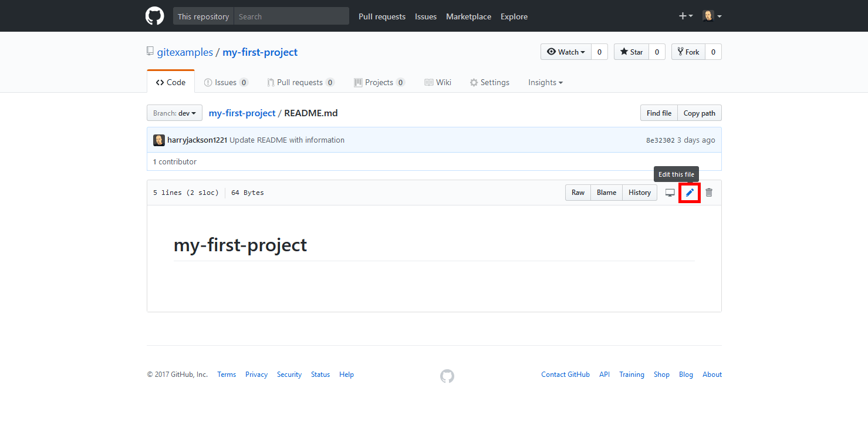The image size is (868, 435).
Task: Click the gitexamples owner link
Action: tap(185, 52)
